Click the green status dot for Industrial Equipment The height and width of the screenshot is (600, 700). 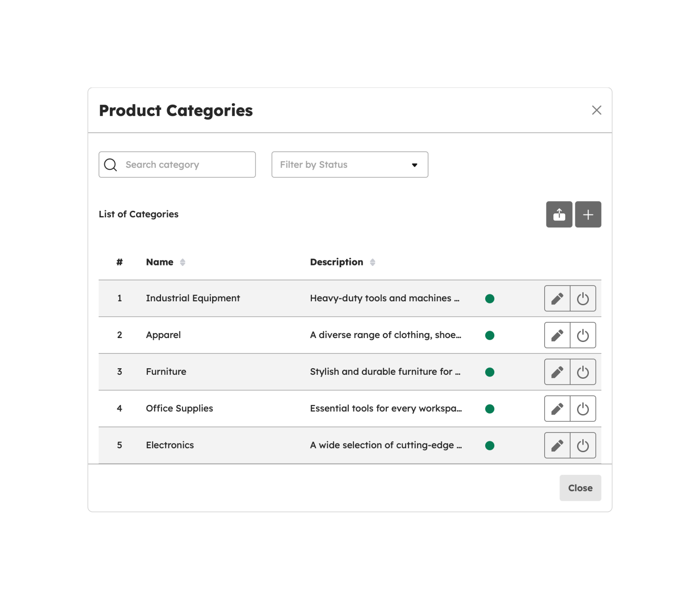click(490, 299)
